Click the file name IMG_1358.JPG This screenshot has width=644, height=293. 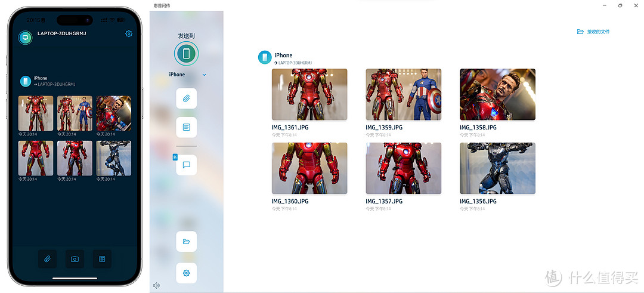pyautogui.click(x=478, y=127)
